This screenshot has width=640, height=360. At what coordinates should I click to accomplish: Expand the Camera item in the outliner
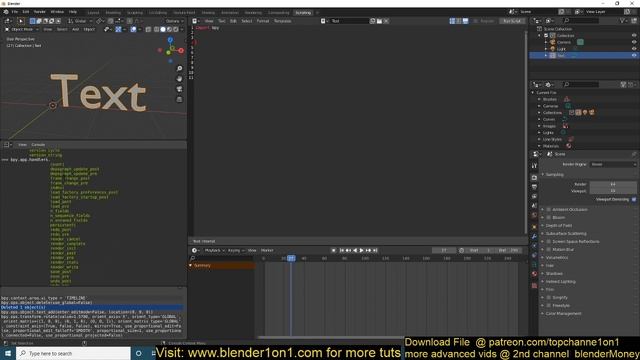(546, 42)
